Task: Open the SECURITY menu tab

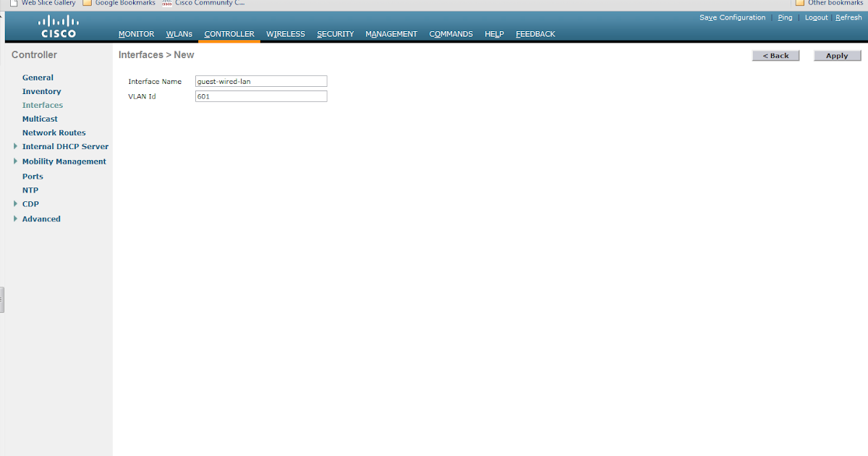Action: (335, 33)
